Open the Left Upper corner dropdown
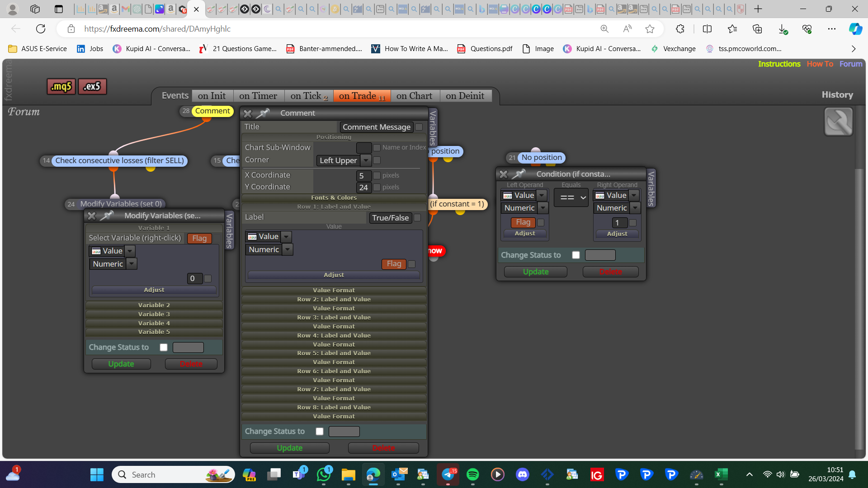 tap(366, 160)
